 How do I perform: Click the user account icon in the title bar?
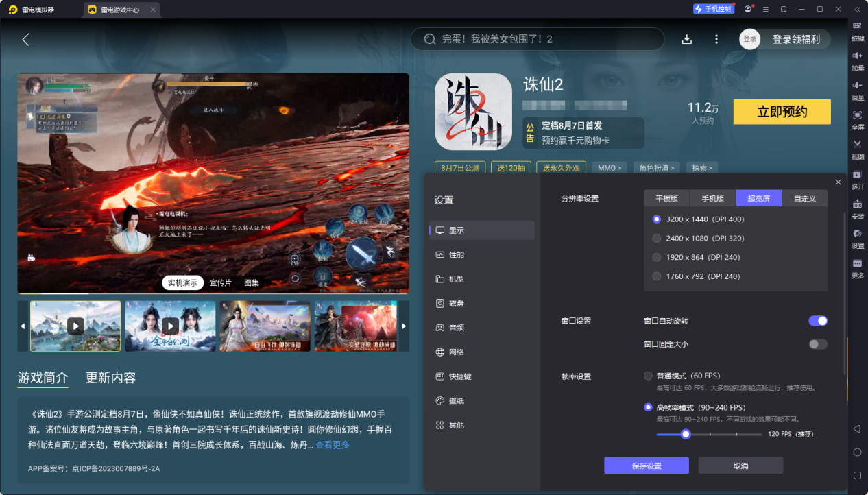pos(747,9)
